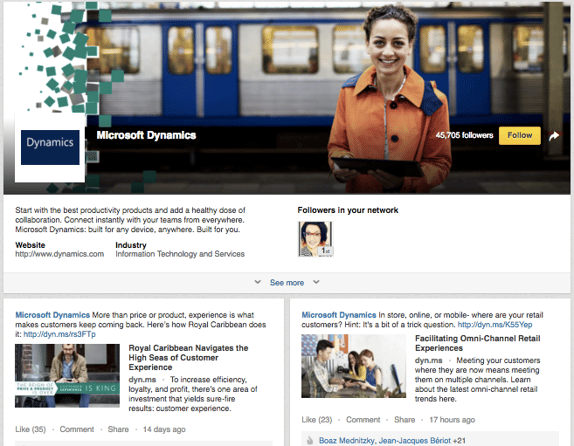
Task: Open the http://dyn.ms/K55Yep link
Action: [495, 325]
